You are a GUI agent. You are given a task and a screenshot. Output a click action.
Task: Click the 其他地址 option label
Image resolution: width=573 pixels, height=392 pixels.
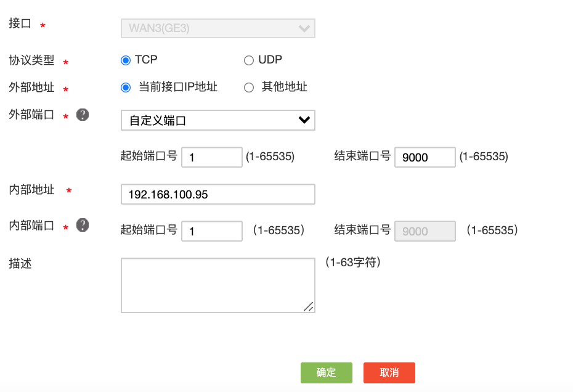tap(284, 87)
